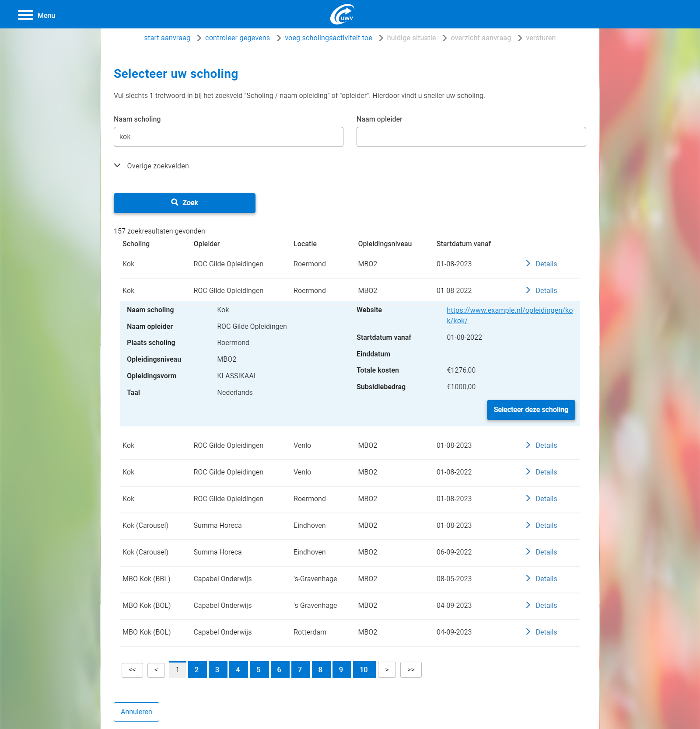Jump to last page with double arrow
Image resolution: width=700 pixels, height=729 pixels.
(x=411, y=670)
